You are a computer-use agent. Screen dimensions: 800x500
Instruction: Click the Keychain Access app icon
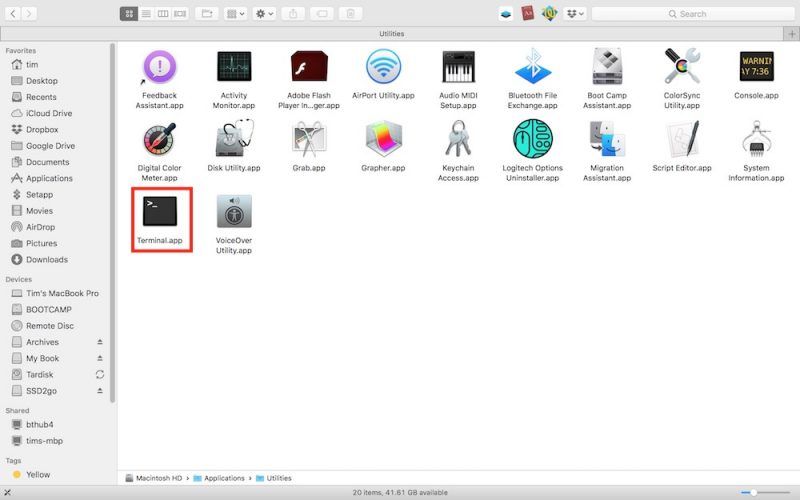(x=458, y=140)
